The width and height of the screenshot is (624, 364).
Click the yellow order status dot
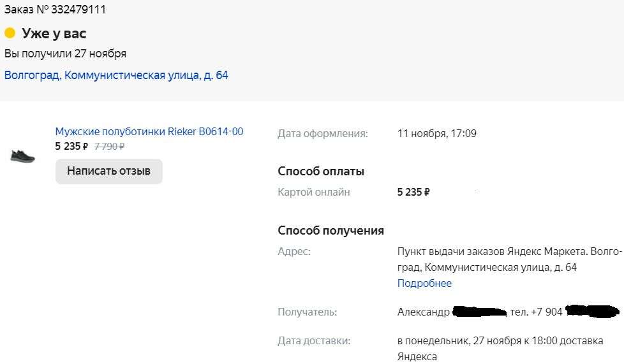(x=10, y=33)
